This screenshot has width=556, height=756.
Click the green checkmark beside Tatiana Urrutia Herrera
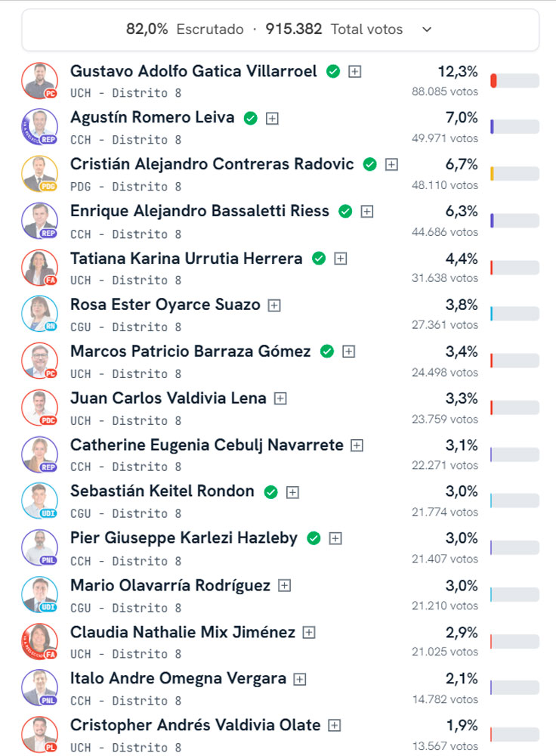319,259
